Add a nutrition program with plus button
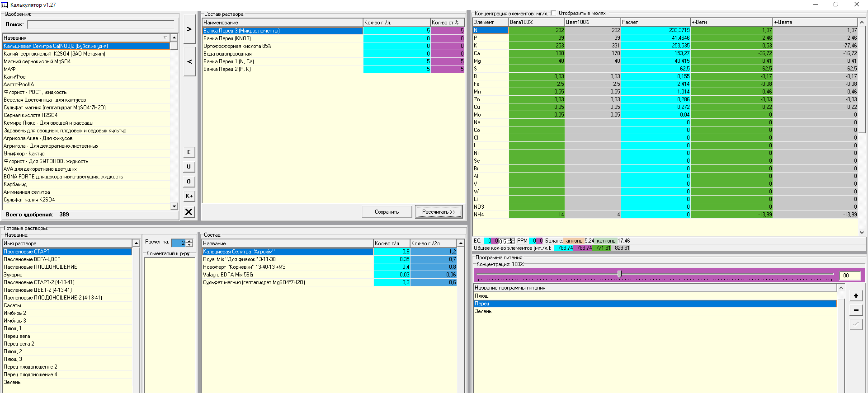The height and width of the screenshot is (393, 868). [x=856, y=295]
